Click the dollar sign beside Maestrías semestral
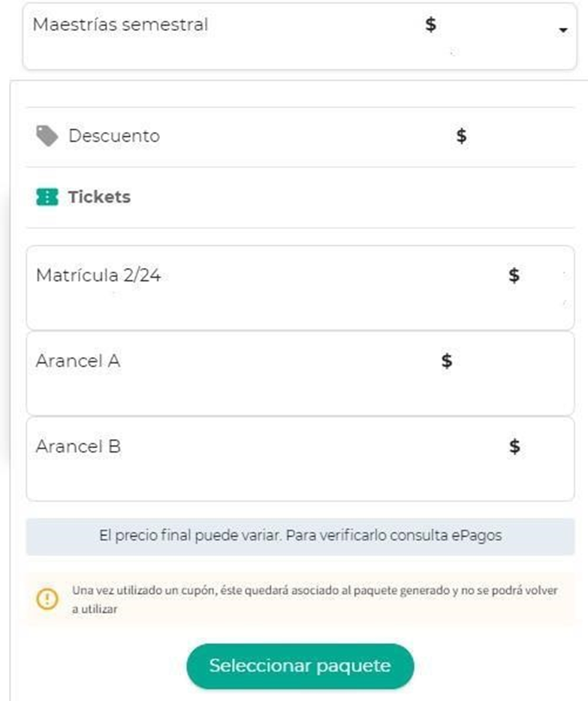 point(430,24)
